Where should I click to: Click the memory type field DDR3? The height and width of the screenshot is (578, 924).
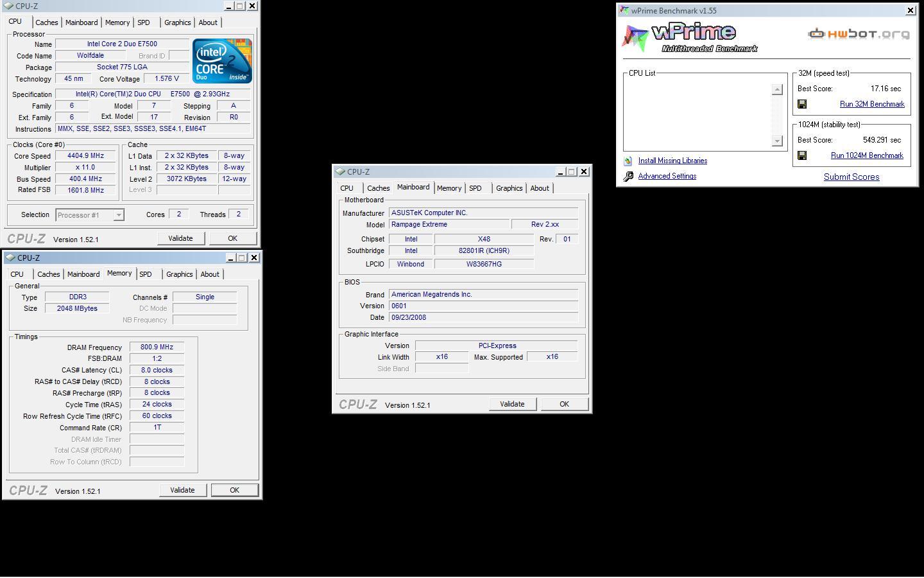[x=77, y=297]
